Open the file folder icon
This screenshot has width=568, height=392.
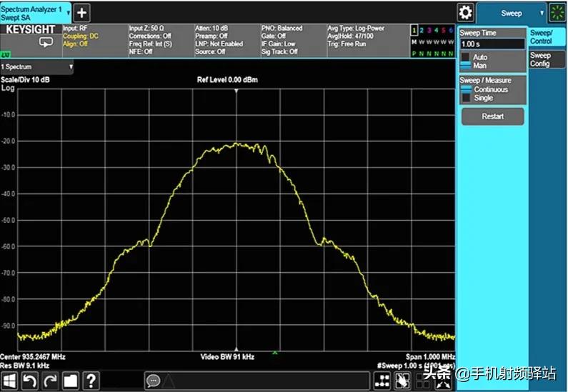point(70,380)
